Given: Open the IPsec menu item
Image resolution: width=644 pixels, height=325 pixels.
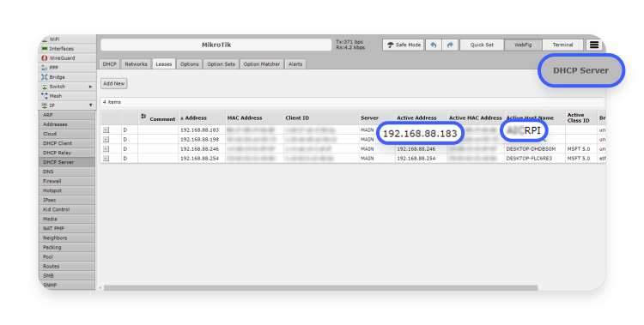Looking at the screenshot, I should pos(67,200).
